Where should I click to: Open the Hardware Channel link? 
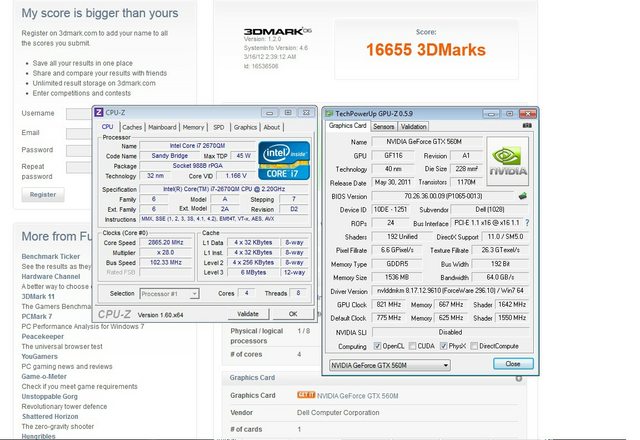pos(51,276)
